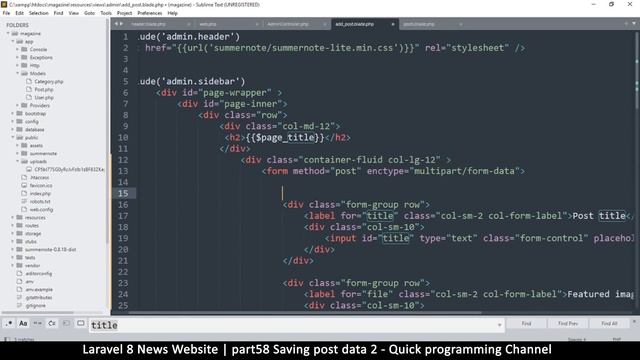
Task: Open the .env.example file
Action: [39, 289]
